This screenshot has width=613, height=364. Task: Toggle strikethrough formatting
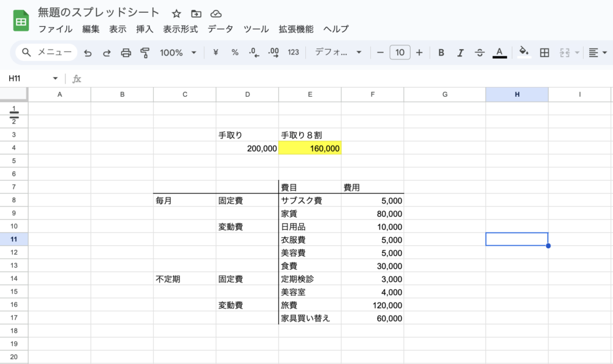tap(480, 53)
